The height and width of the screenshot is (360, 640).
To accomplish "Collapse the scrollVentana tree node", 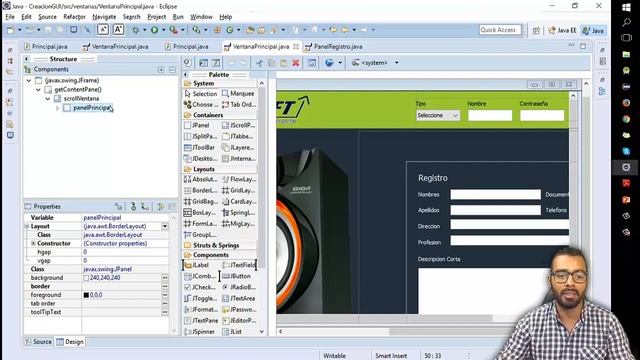I will pos(47,98).
